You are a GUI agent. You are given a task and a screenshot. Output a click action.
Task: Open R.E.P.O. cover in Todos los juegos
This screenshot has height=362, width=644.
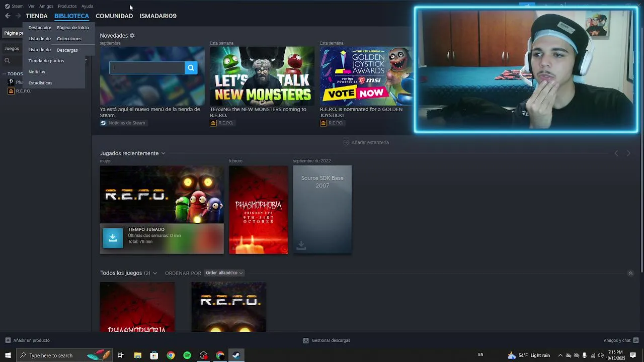point(228,307)
